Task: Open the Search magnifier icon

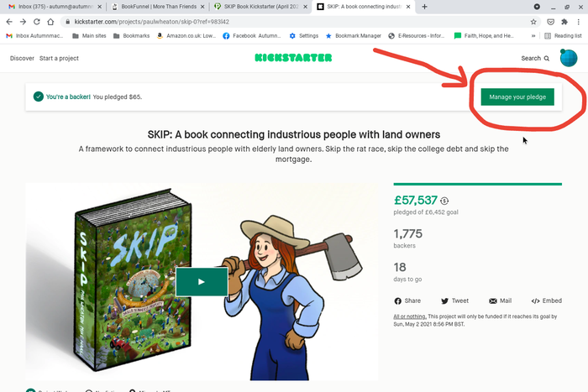Action: 547,59
